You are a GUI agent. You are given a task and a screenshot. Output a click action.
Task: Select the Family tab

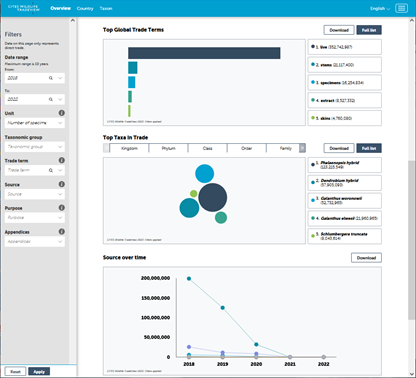coord(285,148)
